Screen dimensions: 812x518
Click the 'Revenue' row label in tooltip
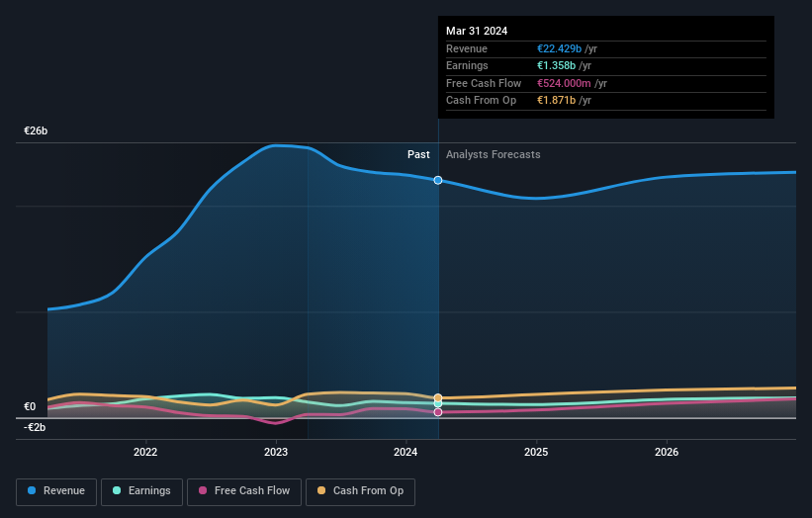(467, 48)
